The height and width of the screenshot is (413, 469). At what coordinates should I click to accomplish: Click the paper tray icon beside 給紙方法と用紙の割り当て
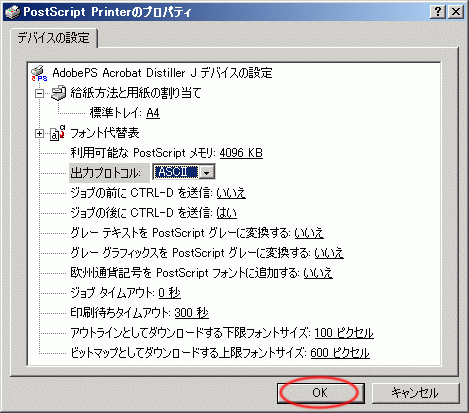pos(58,93)
